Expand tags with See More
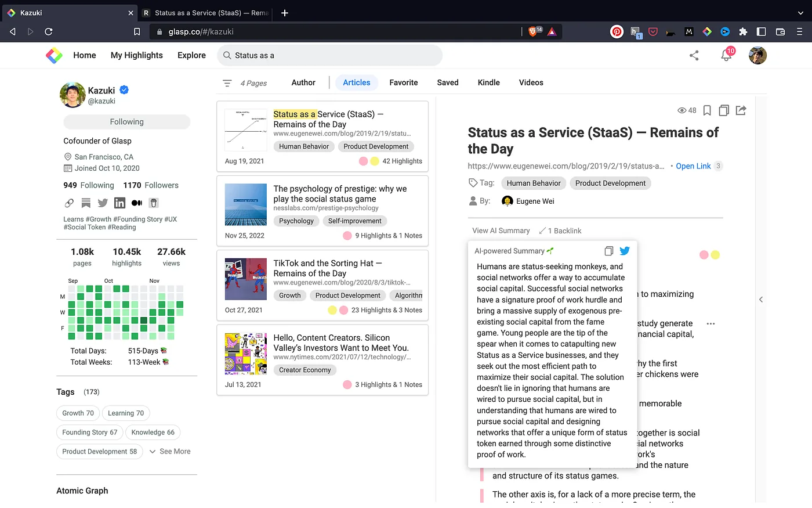Viewport: 812px width, 508px height. (170, 451)
